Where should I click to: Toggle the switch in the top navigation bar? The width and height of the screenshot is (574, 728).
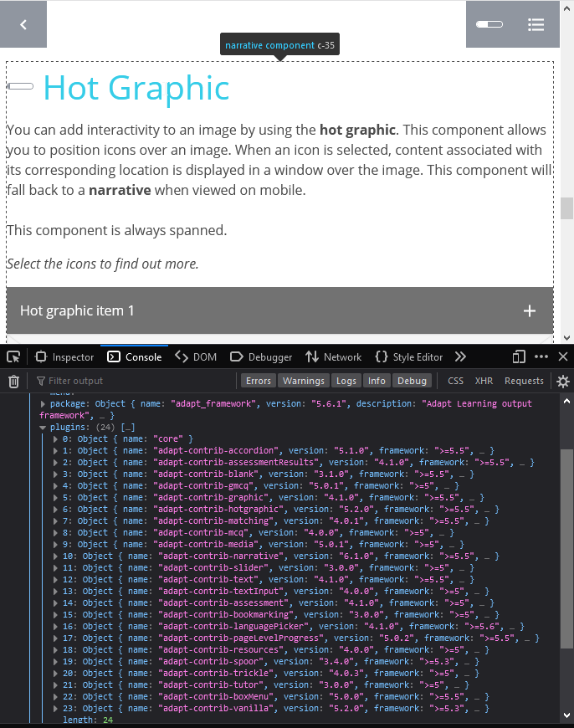point(489,24)
